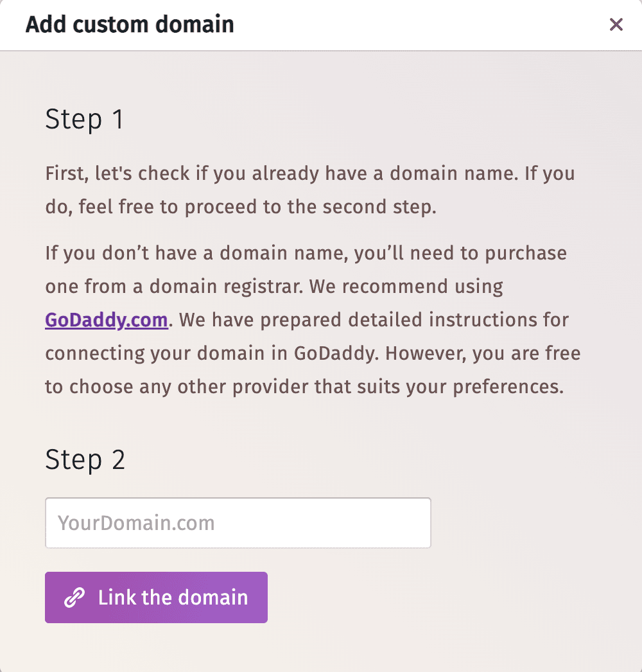Focus the YourDomain.com input field

pos(238,523)
